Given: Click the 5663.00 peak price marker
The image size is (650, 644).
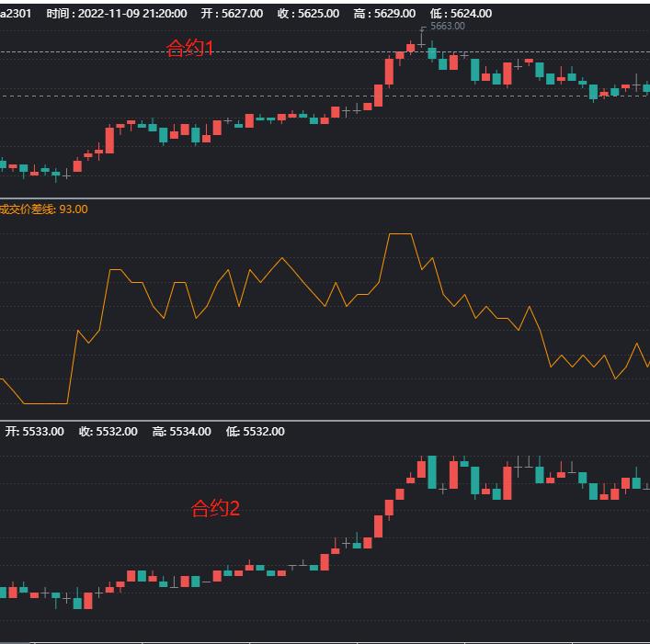Looking at the screenshot, I should pos(448,26).
